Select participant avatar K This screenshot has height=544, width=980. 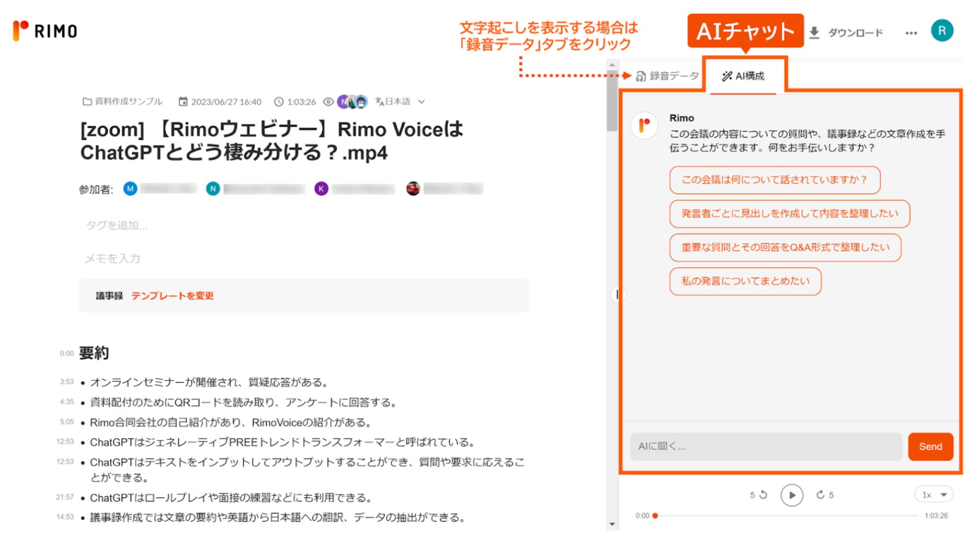321,188
